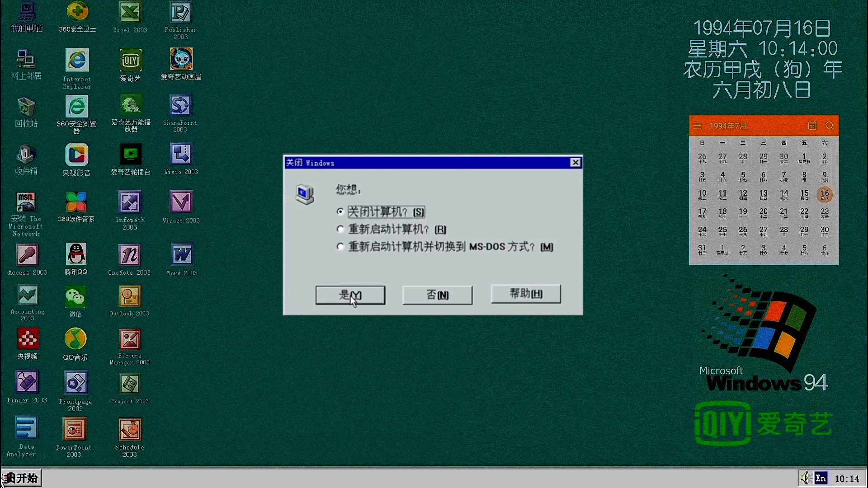Select July 10 in calendar
The height and width of the screenshot is (488, 868).
coord(702,194)
